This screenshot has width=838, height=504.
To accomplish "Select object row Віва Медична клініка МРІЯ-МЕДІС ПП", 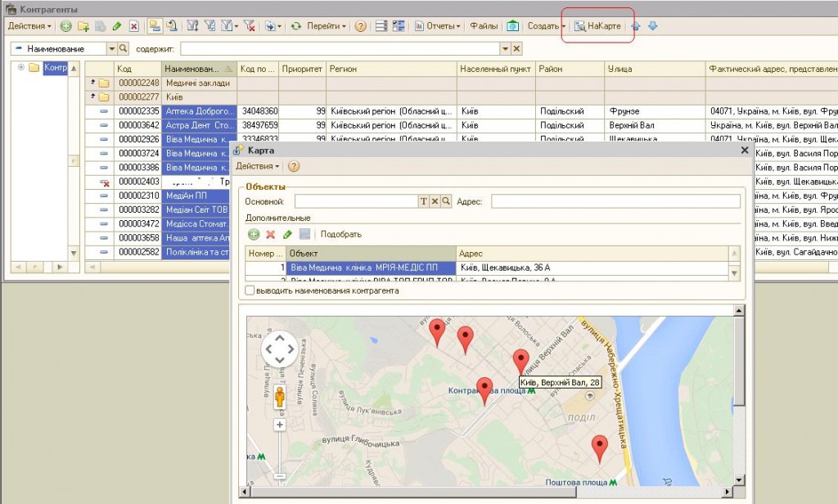I will point(487,268).
